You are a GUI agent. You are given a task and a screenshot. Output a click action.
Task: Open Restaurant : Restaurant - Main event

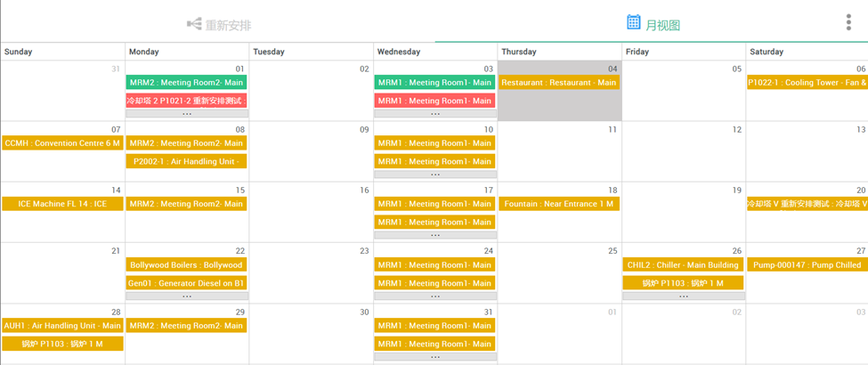point(559,83)
